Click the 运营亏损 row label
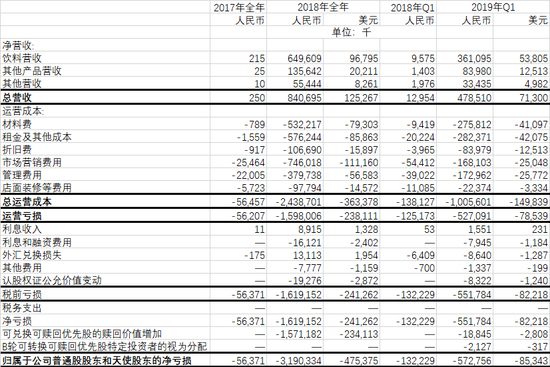550x367 pixels. 22,215
